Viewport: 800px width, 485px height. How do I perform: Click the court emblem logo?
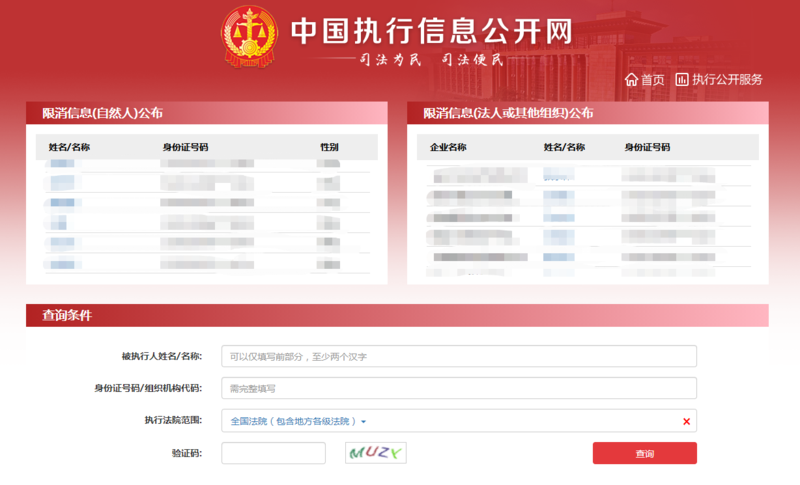point(249,37)
